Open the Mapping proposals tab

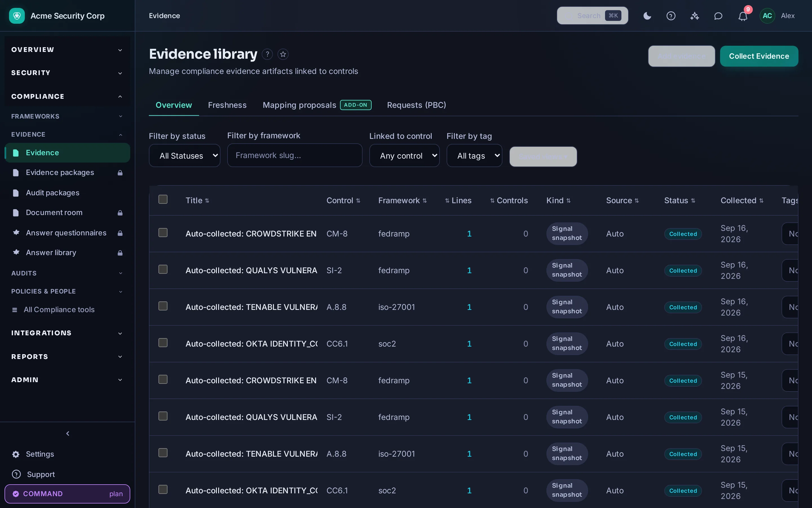(317, 105)
